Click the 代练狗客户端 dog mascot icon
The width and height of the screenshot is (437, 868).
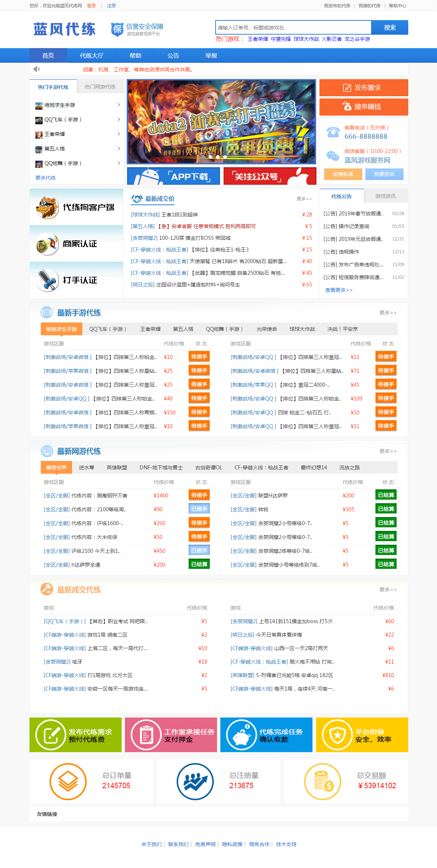(47, 207)
